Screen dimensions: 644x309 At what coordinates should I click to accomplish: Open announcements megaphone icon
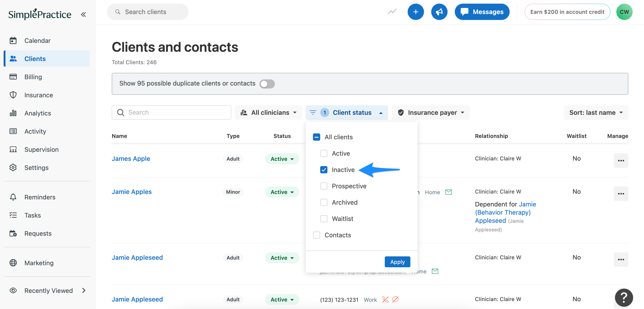point(439,12)
